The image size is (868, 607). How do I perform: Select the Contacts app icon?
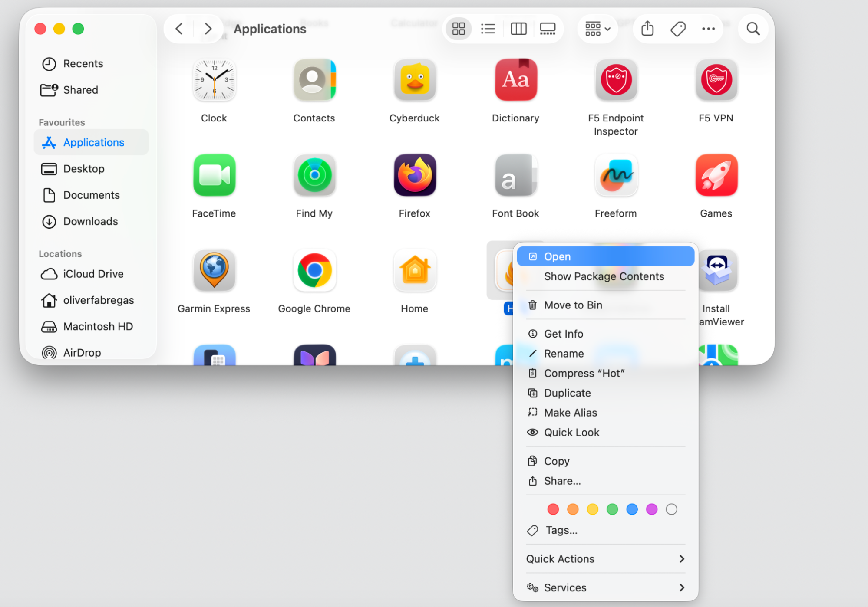tap(314, 80)
